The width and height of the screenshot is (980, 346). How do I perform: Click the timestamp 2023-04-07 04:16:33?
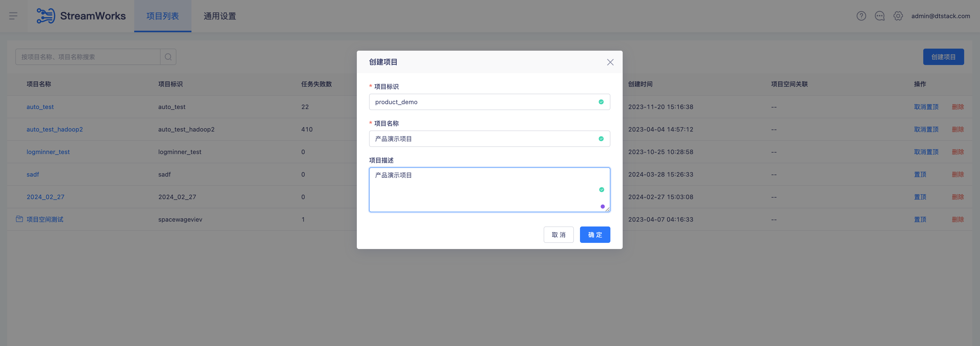660,219
